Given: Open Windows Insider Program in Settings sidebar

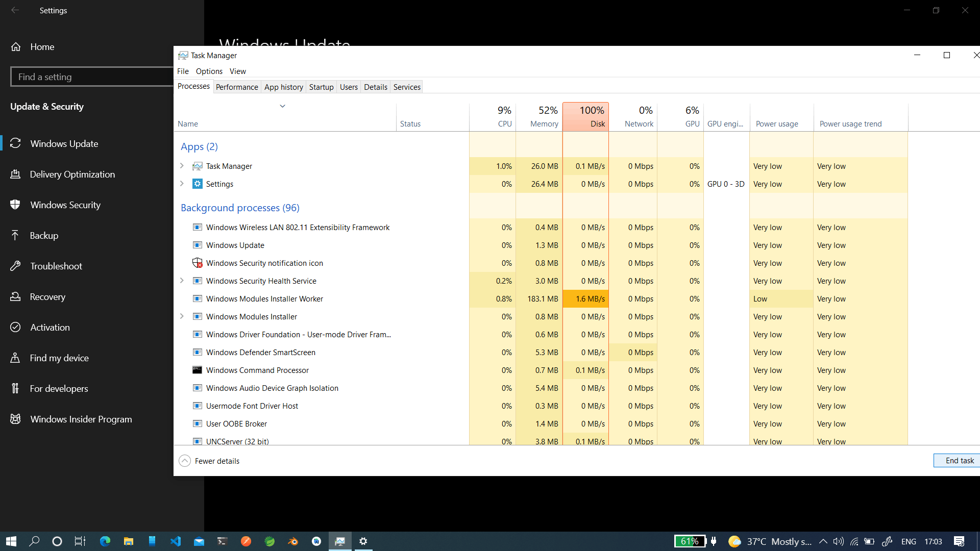Looking at the screenshot, I should click(81, 419).
